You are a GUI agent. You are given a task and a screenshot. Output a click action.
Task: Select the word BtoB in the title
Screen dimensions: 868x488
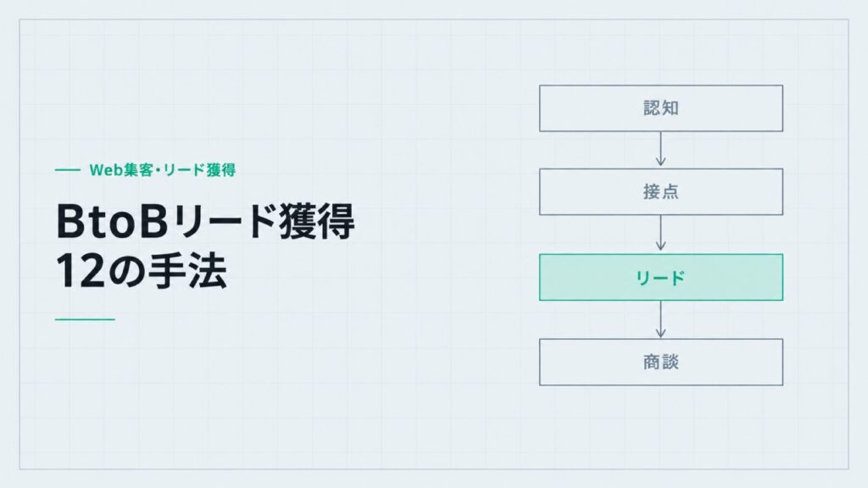pyautogui.click(x=111, y=221)
